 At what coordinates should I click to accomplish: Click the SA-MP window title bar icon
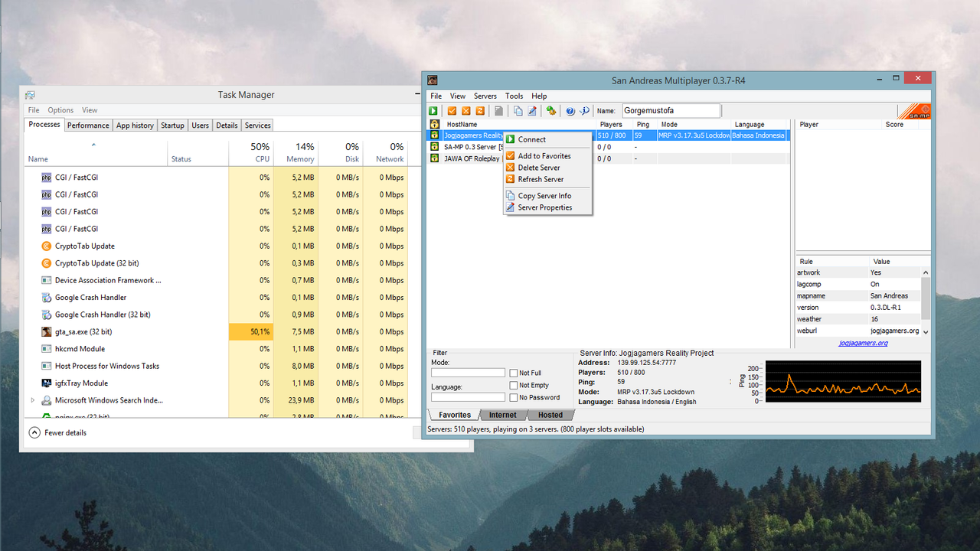(x=433, y=80)
